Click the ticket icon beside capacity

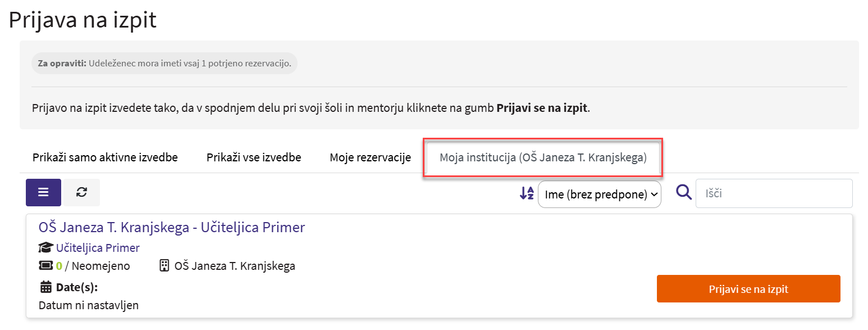[x=45, y=266]
